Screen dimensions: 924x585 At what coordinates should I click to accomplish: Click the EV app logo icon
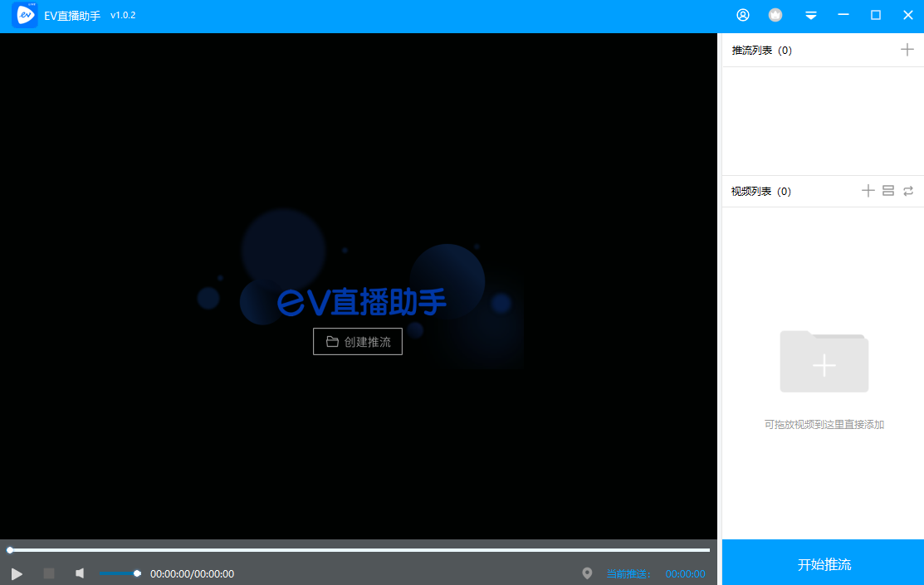tap(25, 15)
